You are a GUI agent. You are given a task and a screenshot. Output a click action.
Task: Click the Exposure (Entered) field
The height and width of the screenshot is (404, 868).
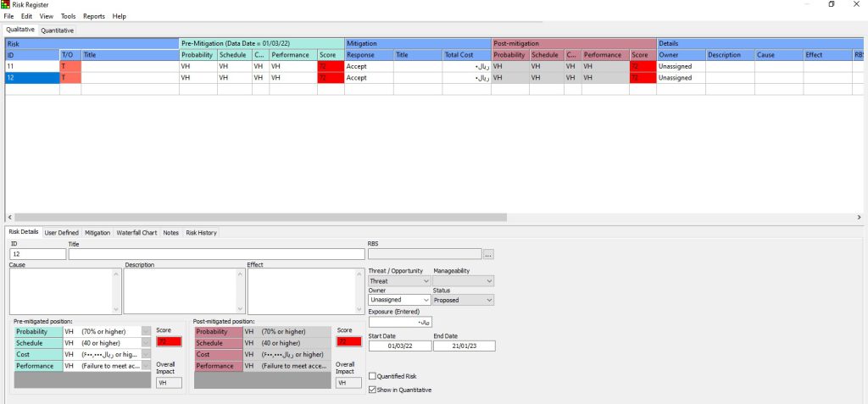tap(400, 322)
